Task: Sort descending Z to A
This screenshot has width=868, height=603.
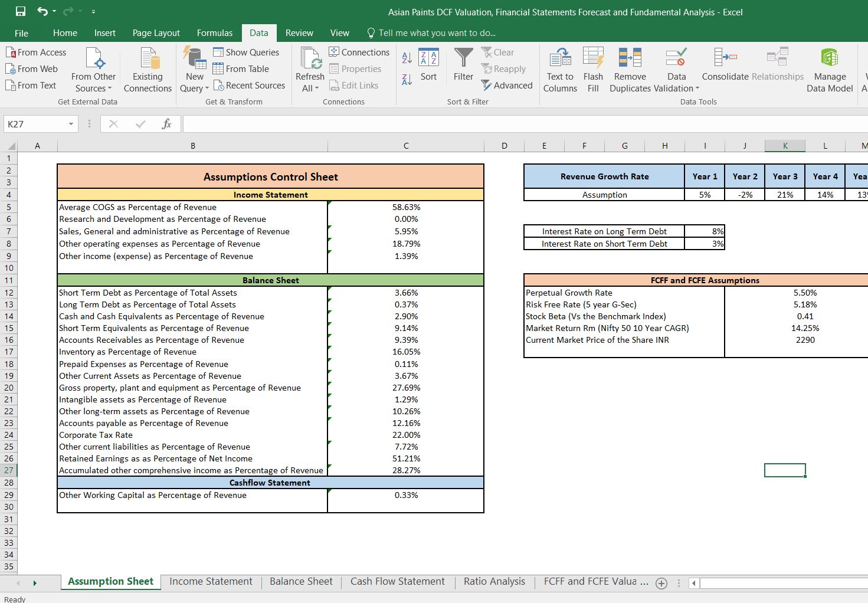Action: click(x=407, y=80)
